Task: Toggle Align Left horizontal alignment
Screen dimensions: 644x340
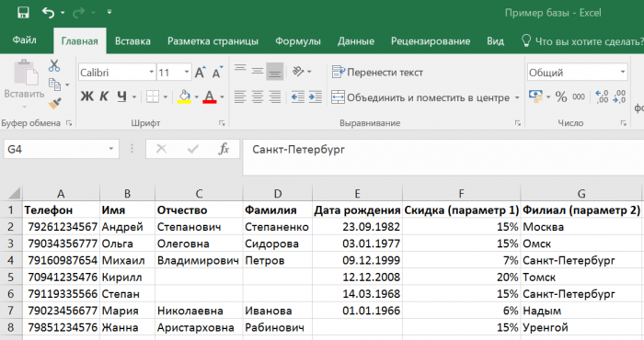Action: click(240, 96)
